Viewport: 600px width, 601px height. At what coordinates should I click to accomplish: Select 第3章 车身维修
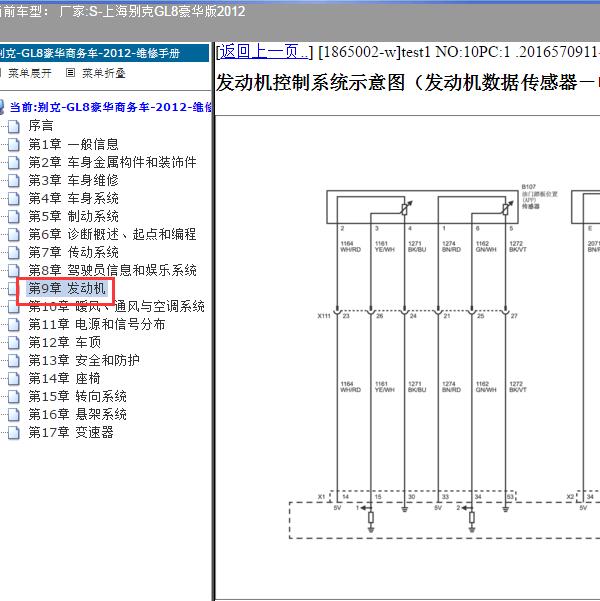pyautogui.click(x=74, y=180)
